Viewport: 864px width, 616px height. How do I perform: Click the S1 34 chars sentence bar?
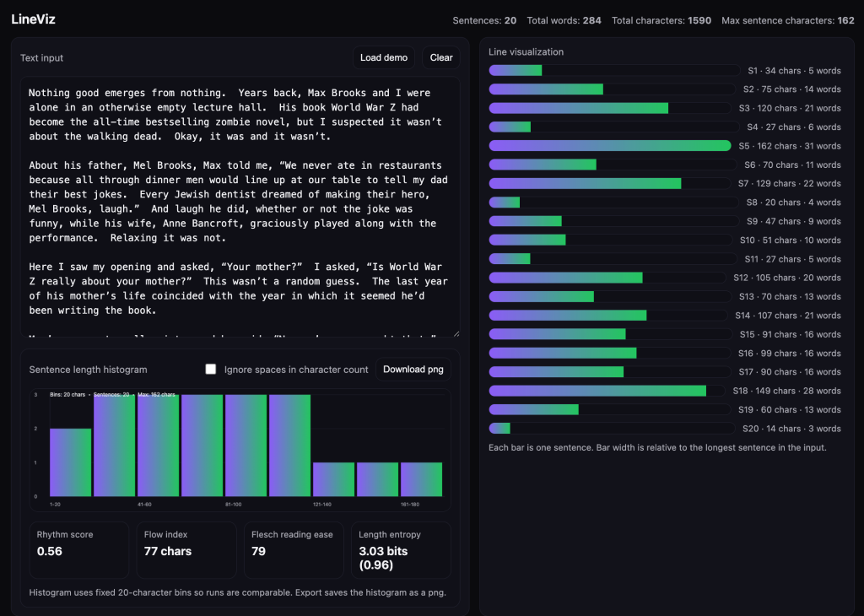tap(516, 71)
